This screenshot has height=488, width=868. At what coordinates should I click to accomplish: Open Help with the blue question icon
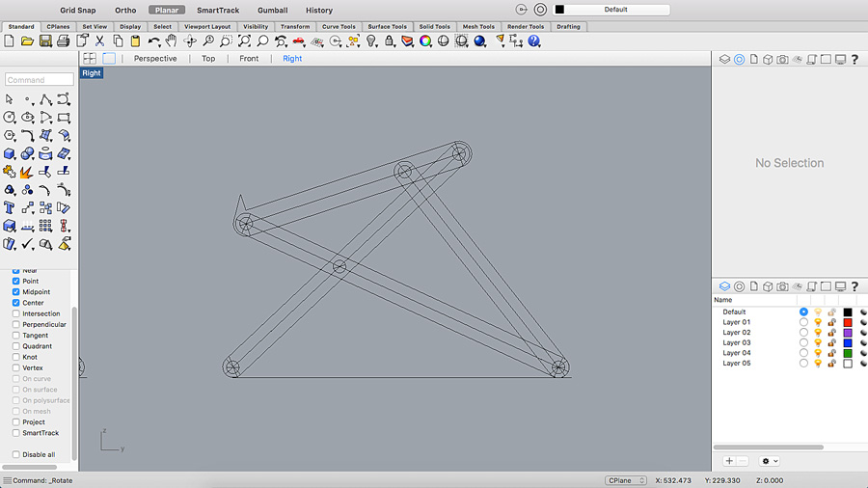(x=533, y=41)
